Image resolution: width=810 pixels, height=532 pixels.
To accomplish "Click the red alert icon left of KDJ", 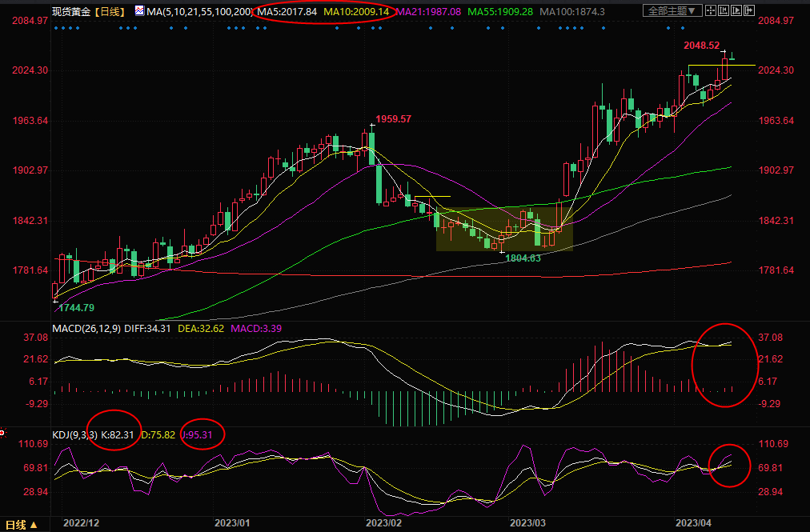I will [3, 433].
